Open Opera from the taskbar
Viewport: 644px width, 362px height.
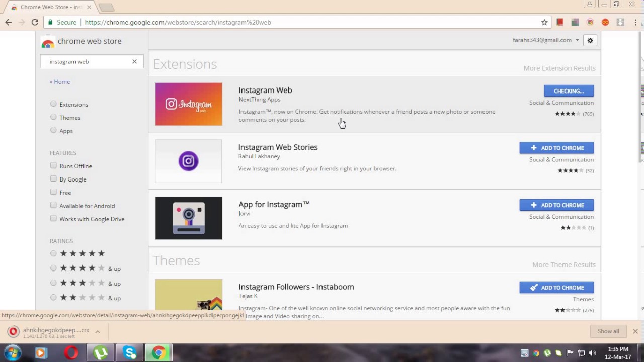point(71,353)
